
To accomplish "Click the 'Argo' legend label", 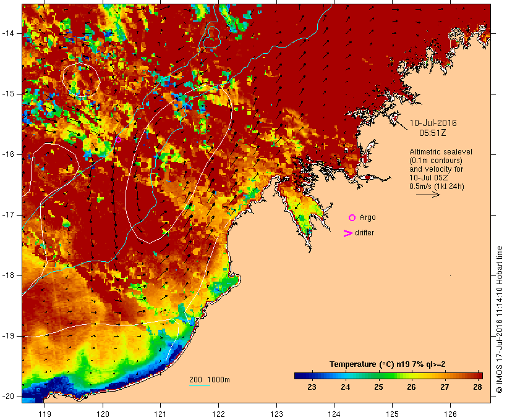I will pyautogui.click(x=367, y=217).
